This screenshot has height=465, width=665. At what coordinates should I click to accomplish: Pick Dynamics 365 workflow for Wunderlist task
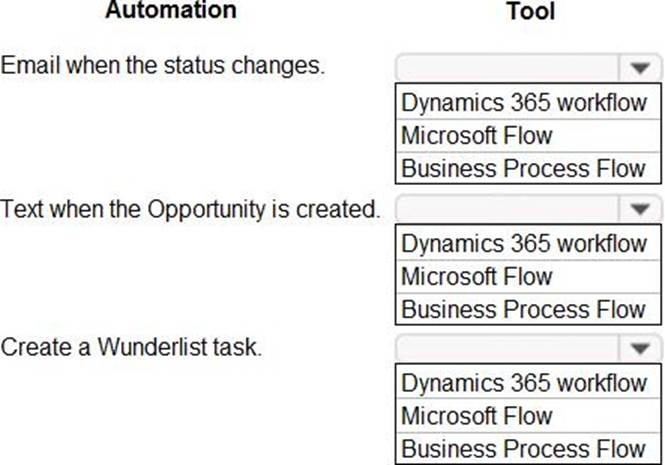click(524, 383)
